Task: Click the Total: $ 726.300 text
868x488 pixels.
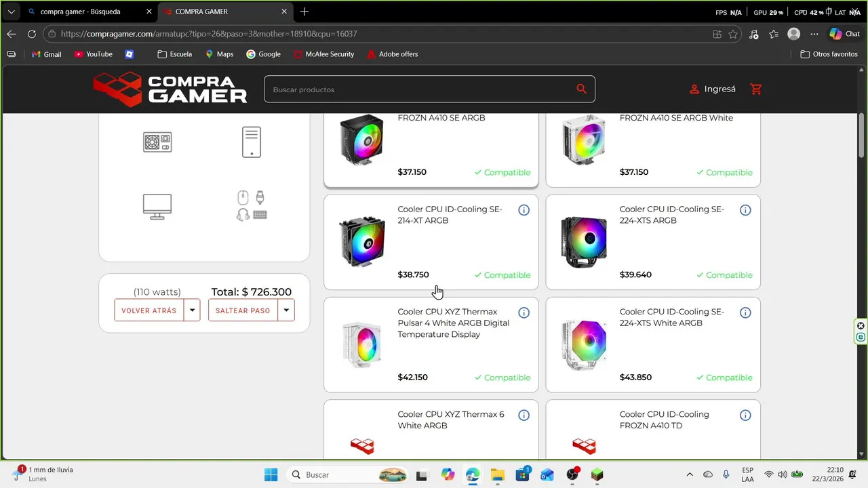Action: pyautogui.click(x=251, y=292)
